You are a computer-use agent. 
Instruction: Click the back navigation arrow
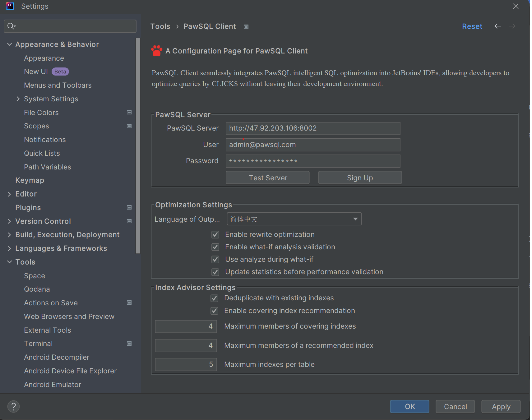[497, 26]
